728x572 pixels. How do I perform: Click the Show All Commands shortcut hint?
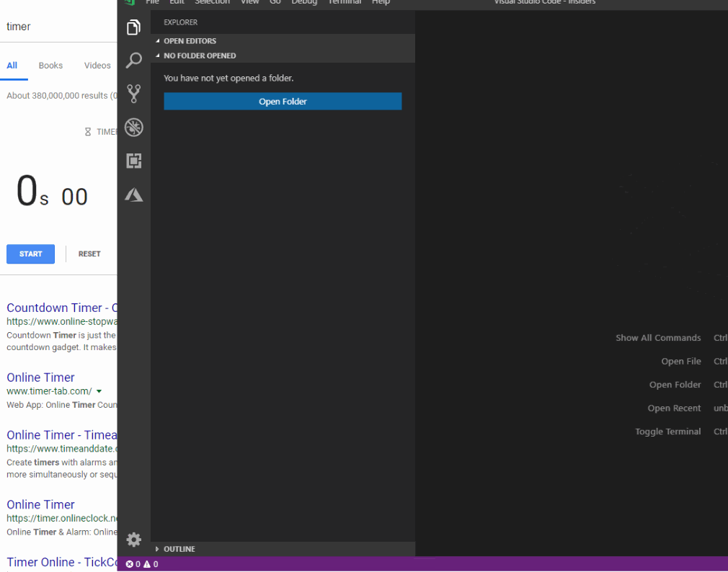(x=658, y=338)
